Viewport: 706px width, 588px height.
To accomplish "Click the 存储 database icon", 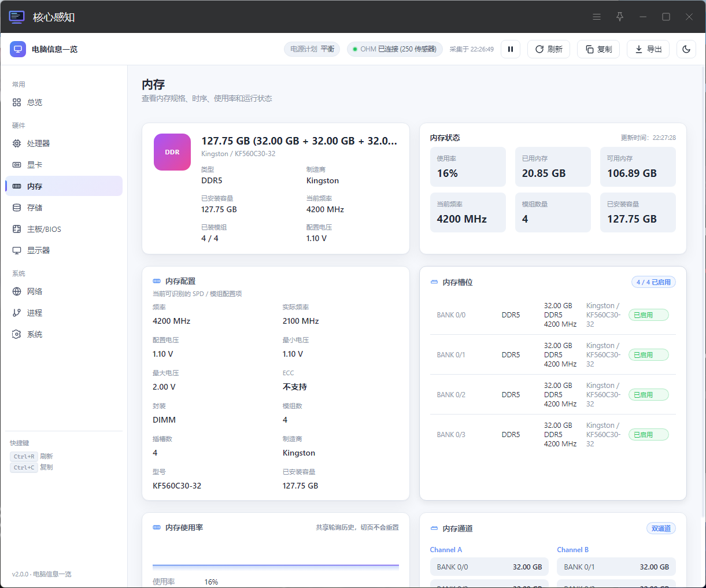I will pos(17,208).
